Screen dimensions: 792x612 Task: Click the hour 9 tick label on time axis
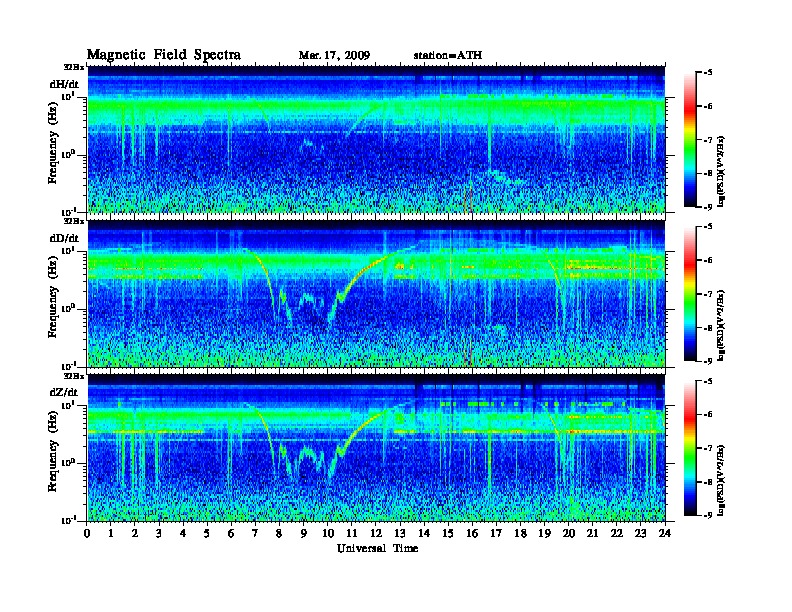click(x=304, y=533)
